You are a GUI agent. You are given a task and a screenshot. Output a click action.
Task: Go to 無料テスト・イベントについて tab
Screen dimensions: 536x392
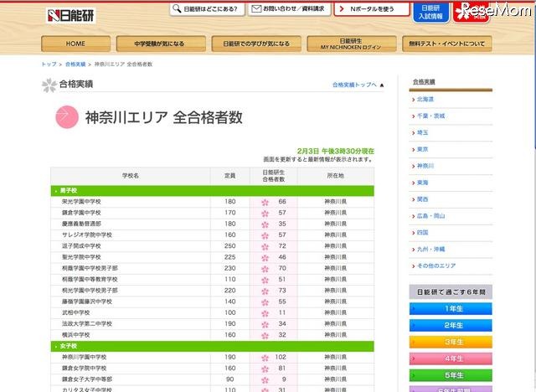446,43
